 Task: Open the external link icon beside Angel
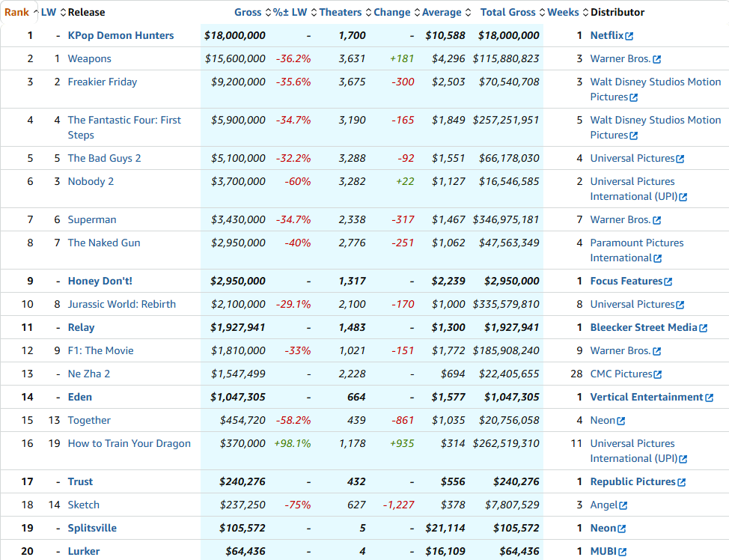(x=623, y=505)
